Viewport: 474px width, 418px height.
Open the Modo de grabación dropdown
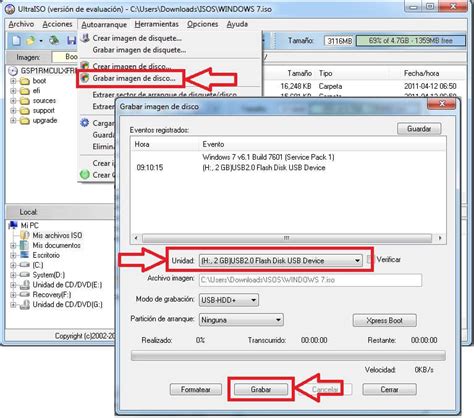[228, 300]
